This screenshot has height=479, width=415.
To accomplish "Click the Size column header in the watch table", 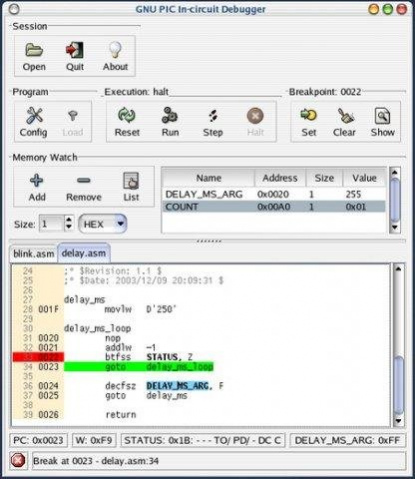I will tap(324, 178).
